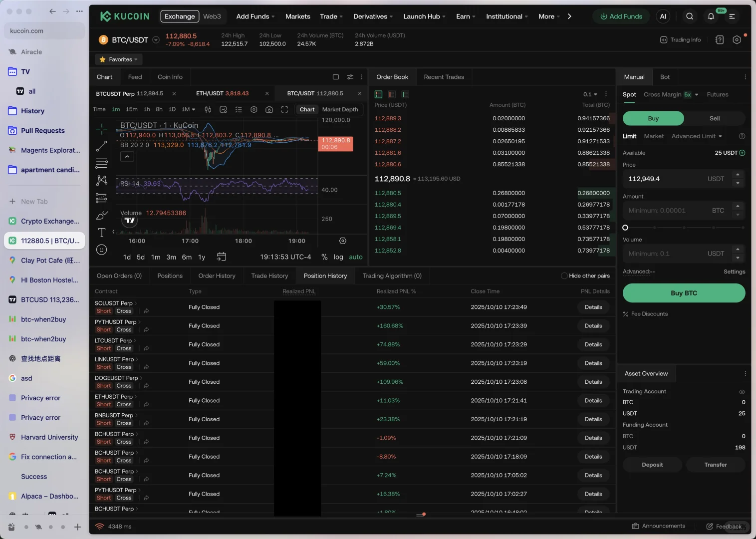The width and height of the screenshot is (756, 539).
Task: Switch to the Recent Trades tab
Action: click(x=444, y=77)
